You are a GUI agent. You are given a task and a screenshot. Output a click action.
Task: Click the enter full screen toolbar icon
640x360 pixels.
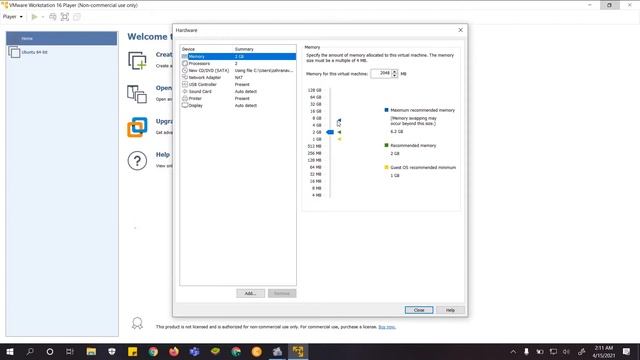[64, 17]
